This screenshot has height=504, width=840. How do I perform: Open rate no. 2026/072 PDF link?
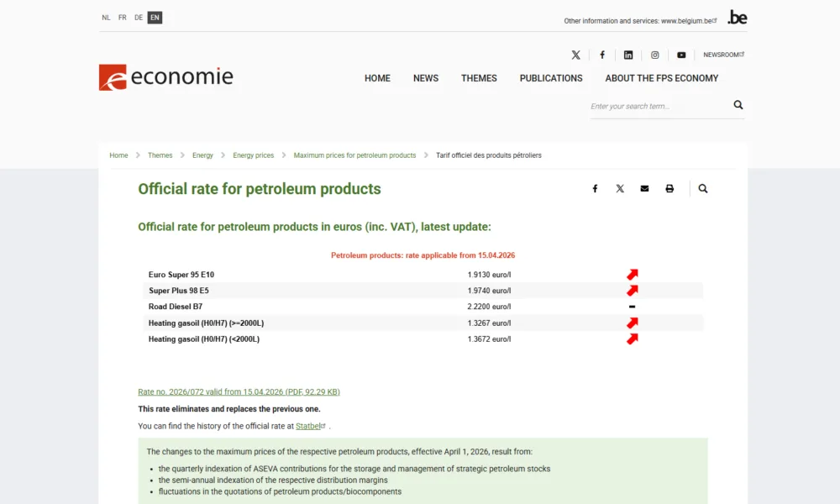pyautogui.click(x=239, y=392)
